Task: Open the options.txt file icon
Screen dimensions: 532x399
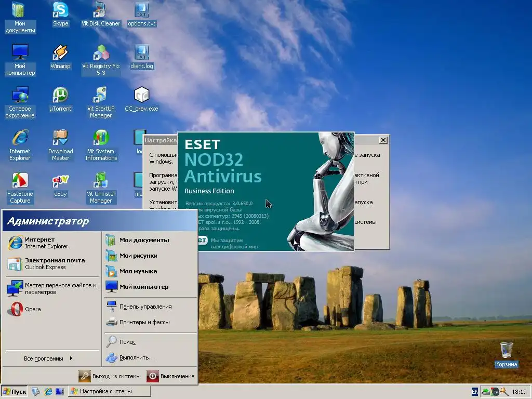Action: [141, 14]
